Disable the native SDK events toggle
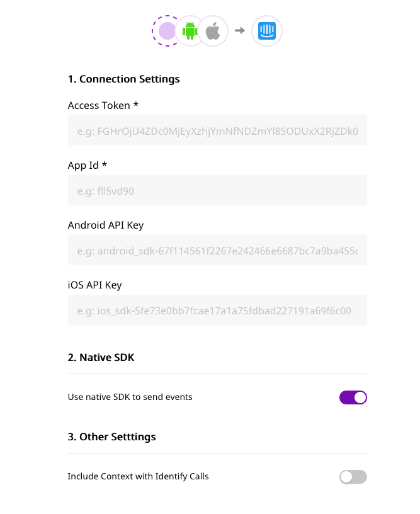 point(353,397)
